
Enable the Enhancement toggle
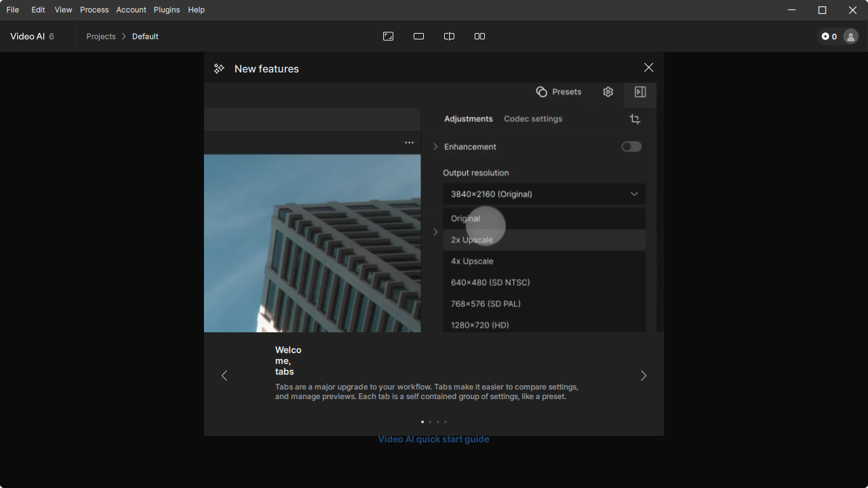tap(631, 146)
